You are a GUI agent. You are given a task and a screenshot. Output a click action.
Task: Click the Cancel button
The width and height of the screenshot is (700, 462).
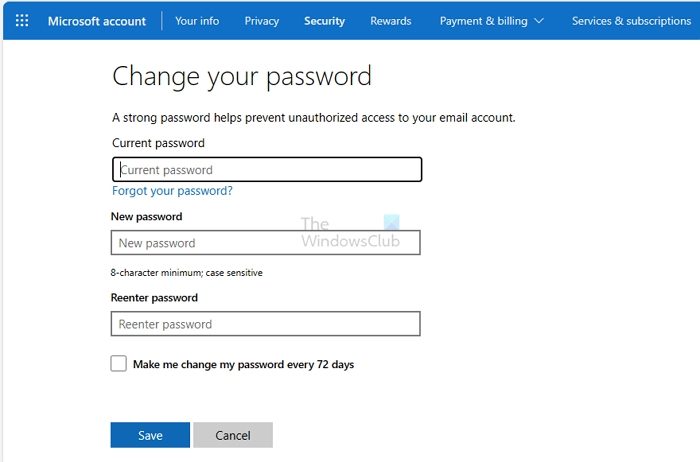233,435
